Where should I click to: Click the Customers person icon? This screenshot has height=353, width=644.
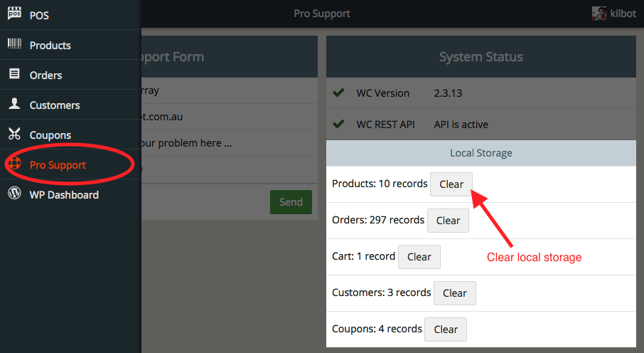click(14, 104)
